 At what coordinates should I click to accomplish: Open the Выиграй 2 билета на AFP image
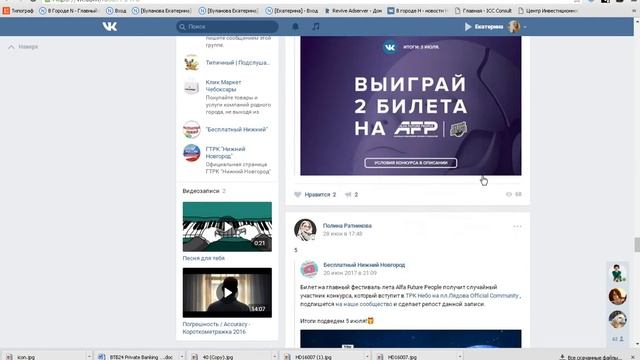click(411, 106)
